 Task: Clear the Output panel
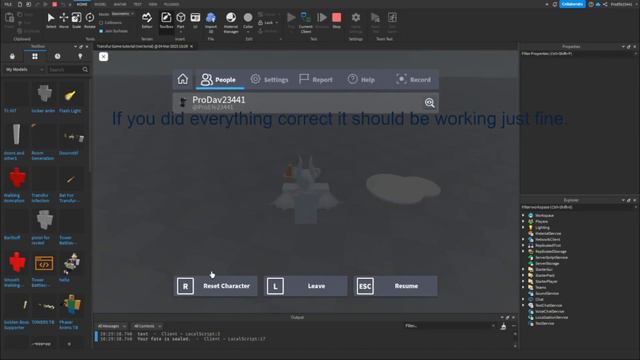503,326
